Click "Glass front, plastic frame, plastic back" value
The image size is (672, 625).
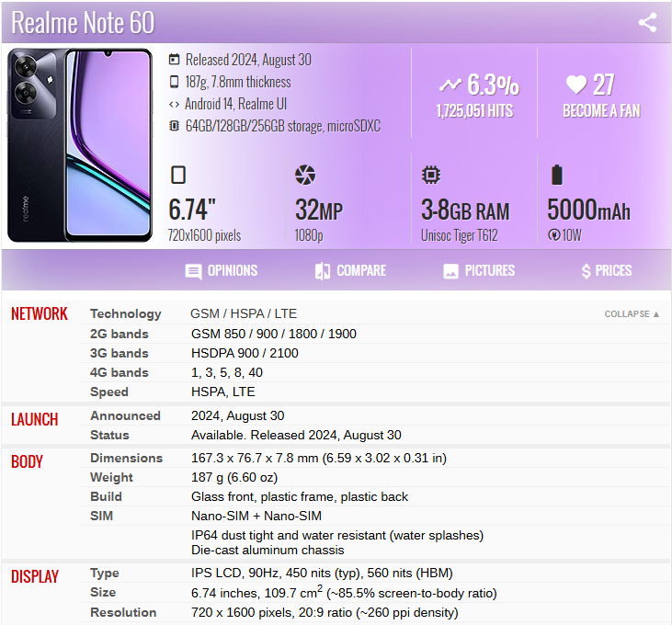(300, 496)
